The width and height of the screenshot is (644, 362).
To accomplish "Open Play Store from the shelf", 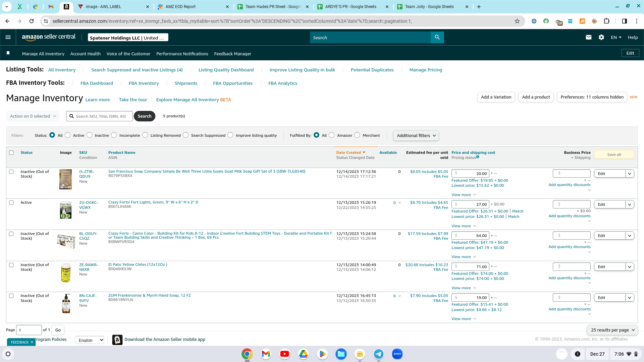I will point(322,354).
